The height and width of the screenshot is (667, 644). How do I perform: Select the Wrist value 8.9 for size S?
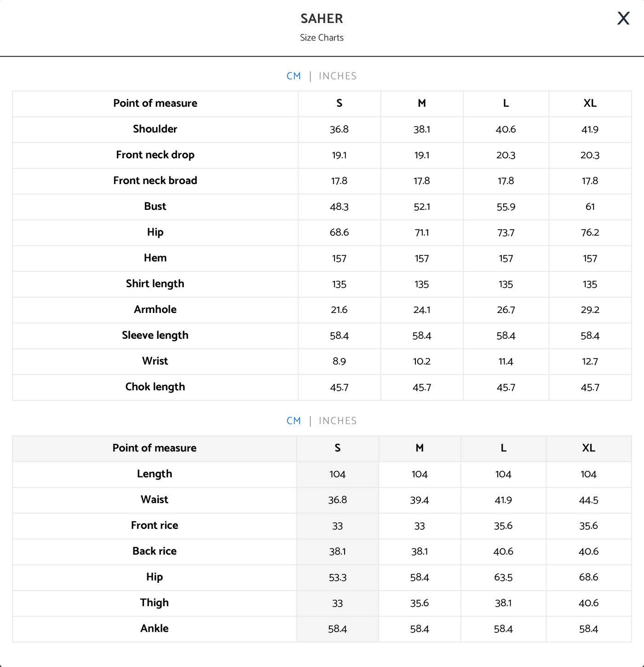[x=339, y=361]
